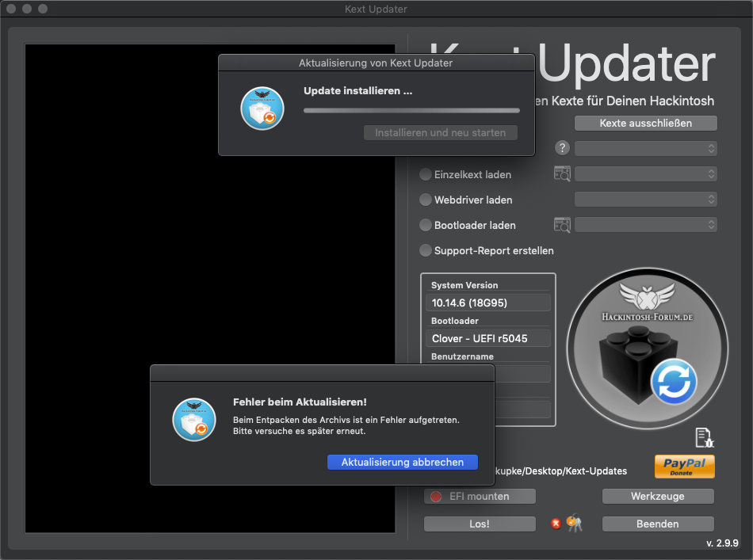Click the black log output area
Screen dimensions: 753x560
210,288
